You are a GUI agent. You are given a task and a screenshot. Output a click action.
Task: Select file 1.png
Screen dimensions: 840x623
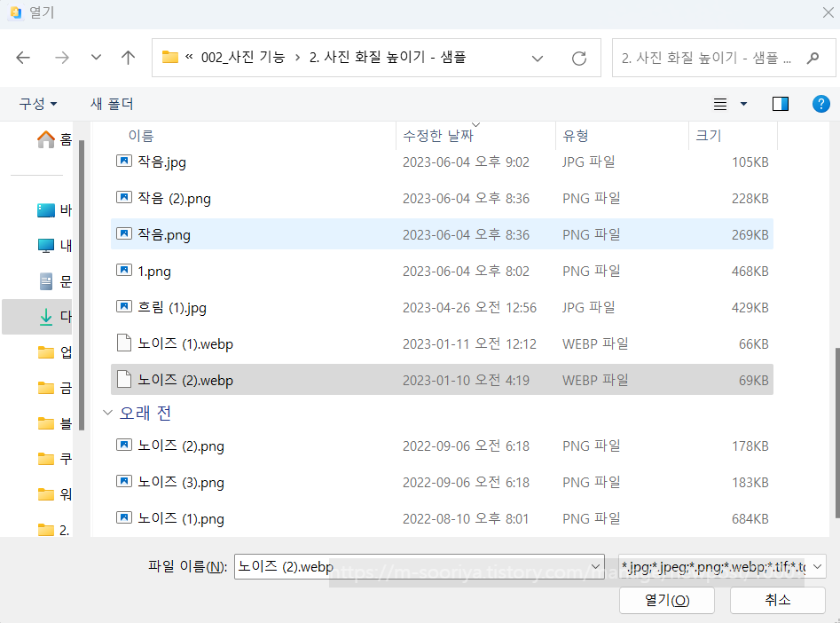(442, 271)
